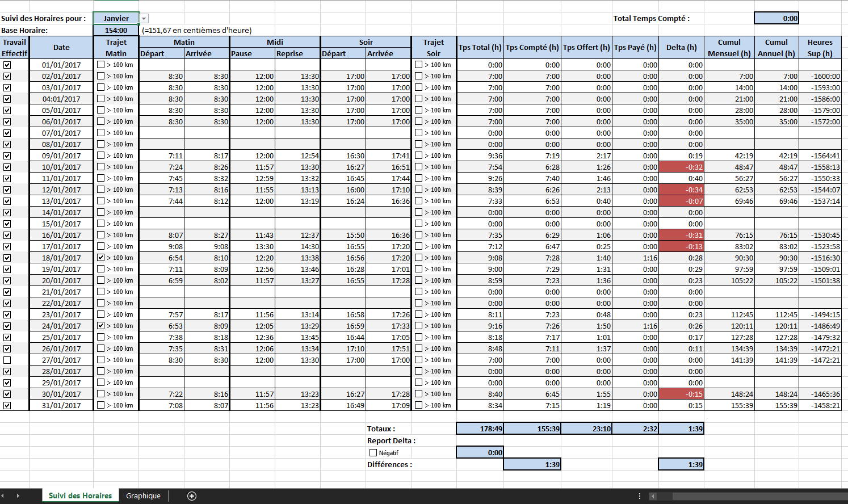Click the Base Horaire 154:00 cell
848x504 pixels.
[x=116, y=30]
